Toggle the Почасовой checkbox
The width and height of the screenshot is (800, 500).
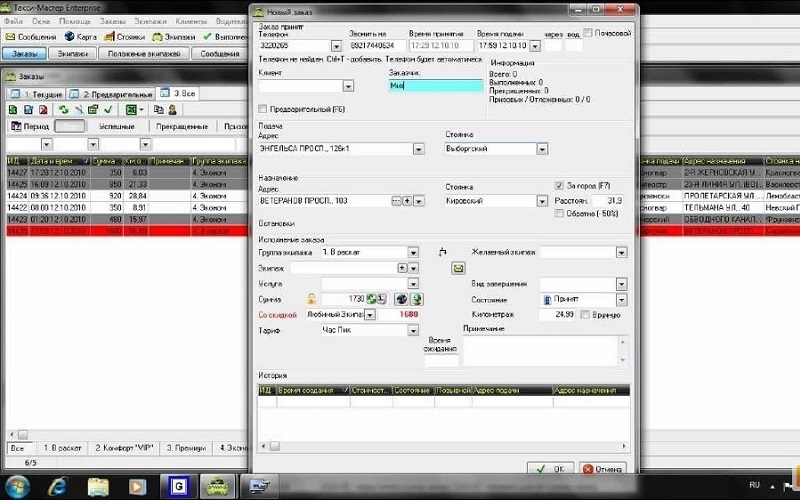pos(588,33)
